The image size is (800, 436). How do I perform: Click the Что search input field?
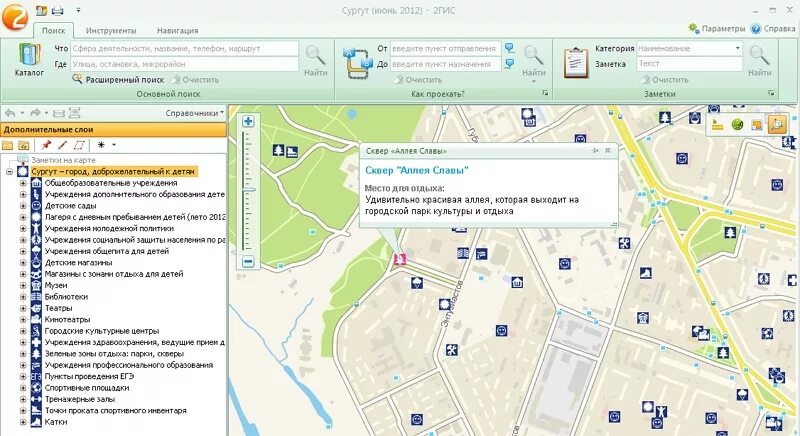[184, 48]
